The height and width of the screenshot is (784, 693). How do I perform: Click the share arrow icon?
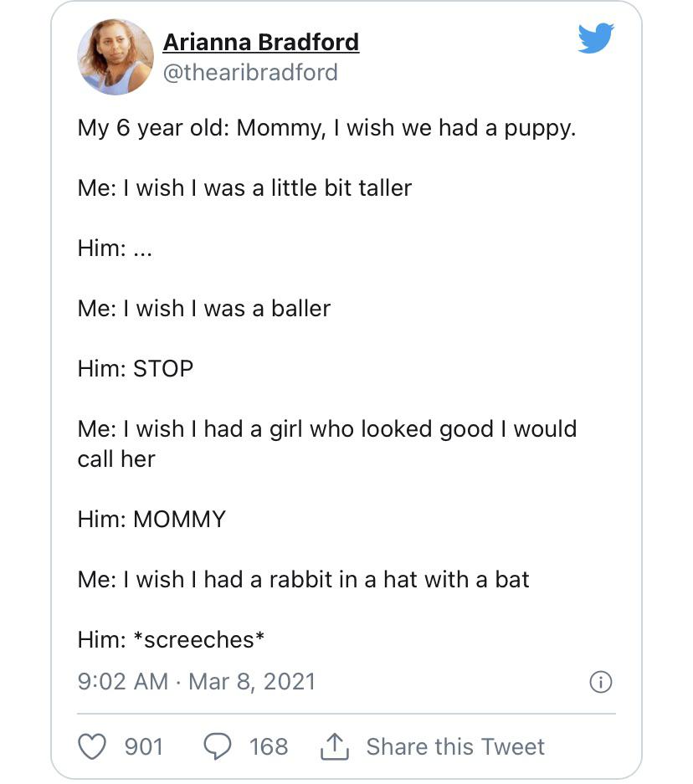pos(334,746)
